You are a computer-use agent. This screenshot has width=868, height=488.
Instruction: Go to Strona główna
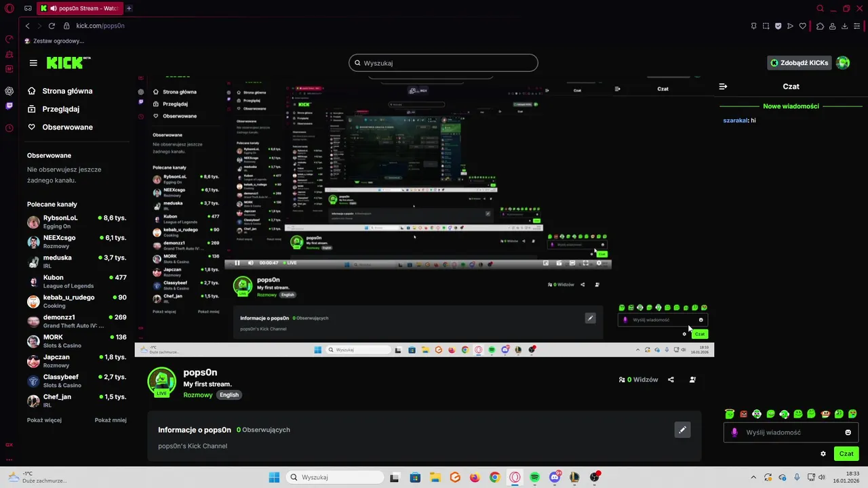60,91
